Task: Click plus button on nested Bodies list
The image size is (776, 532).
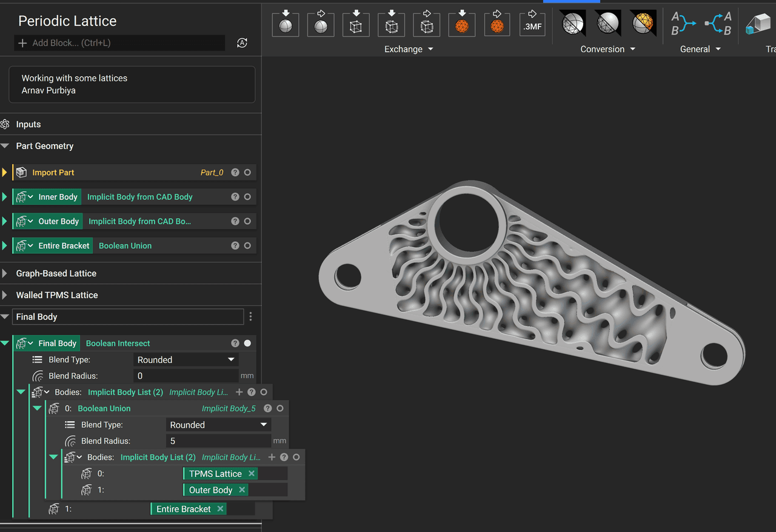Action: (x=272, y=457)
